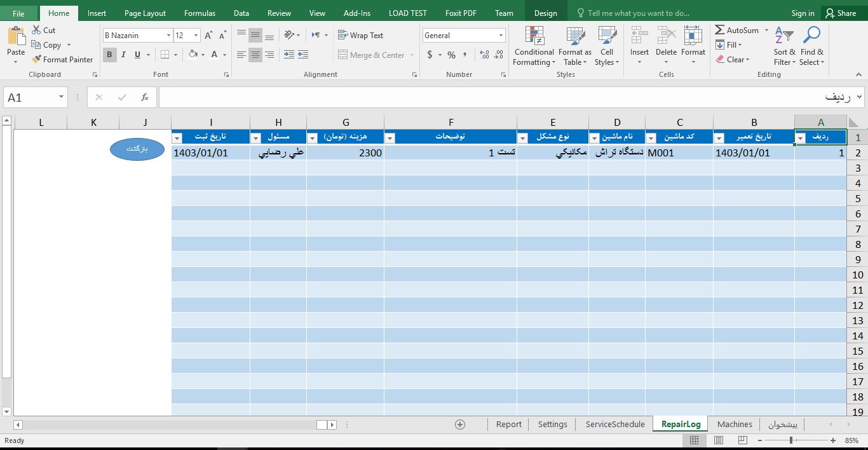Screen dimensions: 868x450
Task: Toggle Italic formatting
Action: (x=123, y=55)
